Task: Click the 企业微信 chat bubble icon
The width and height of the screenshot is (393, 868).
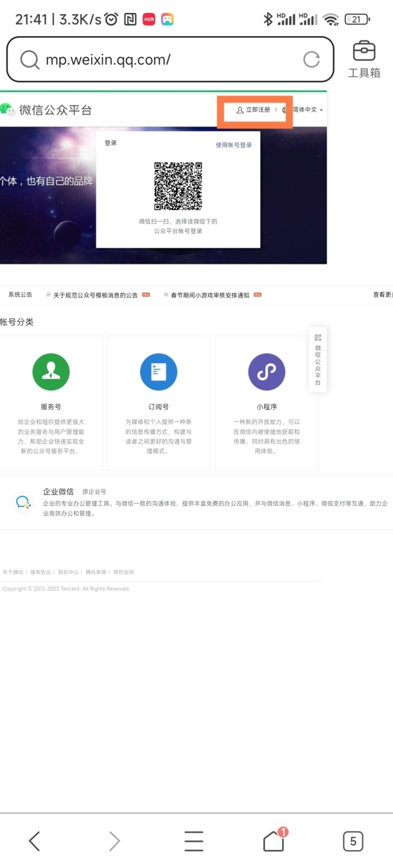Action: click(23, 502)
